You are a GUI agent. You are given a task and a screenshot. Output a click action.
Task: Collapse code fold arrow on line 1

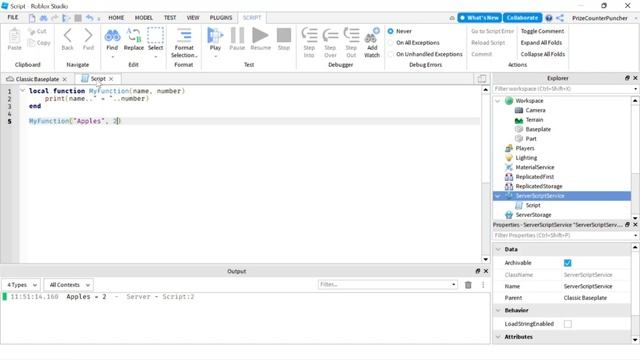[22, 91]
